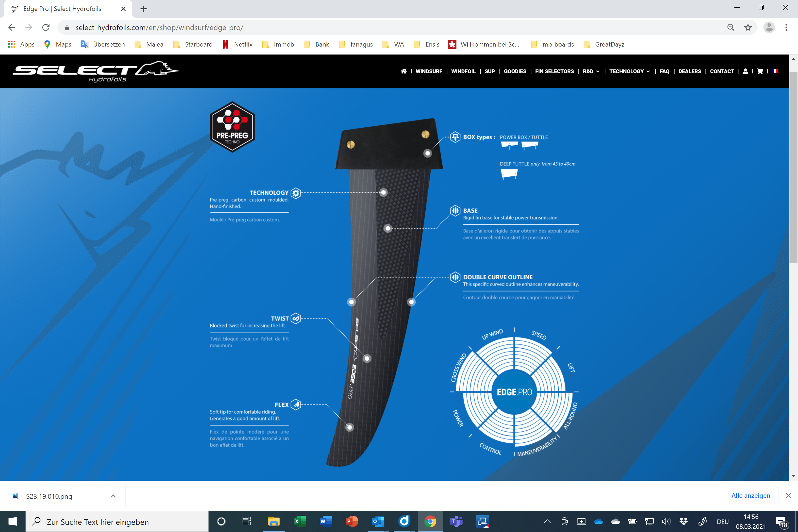Open the Windfoil menu
Image resolution: width=798 pixels, height=532 pixels.
(x=463, y=71)
